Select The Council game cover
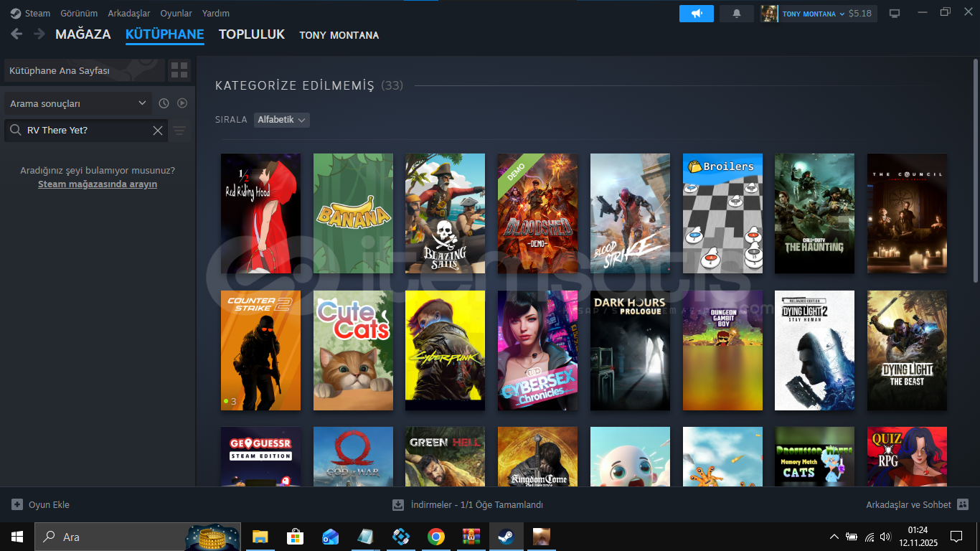The width and height of the screenshot is (980, 551). pos(907,213)
